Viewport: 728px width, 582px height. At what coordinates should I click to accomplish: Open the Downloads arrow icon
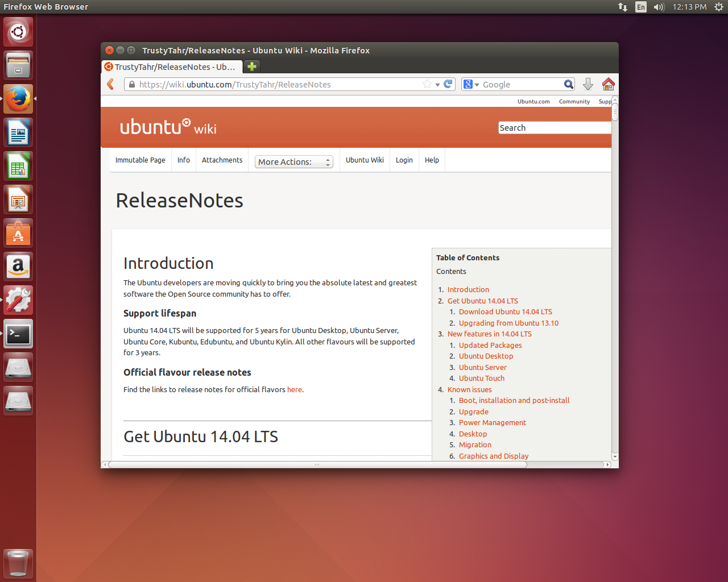588,84
